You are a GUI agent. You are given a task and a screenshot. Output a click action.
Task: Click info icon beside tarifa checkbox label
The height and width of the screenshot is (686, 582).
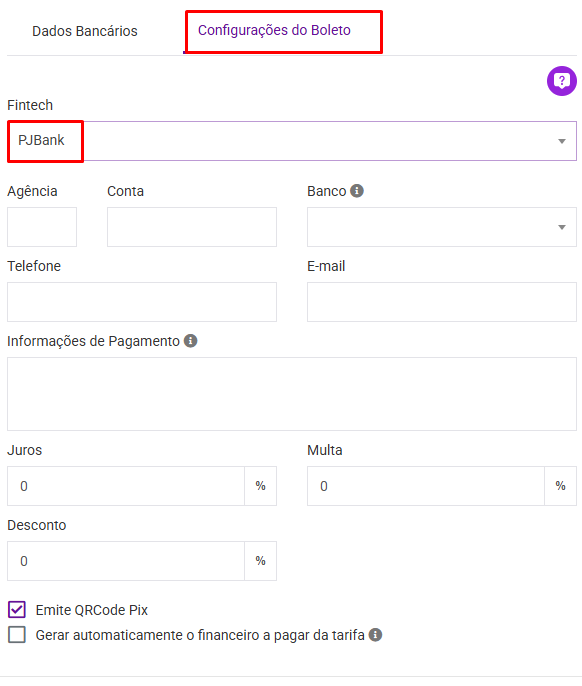tap(375, 635)
